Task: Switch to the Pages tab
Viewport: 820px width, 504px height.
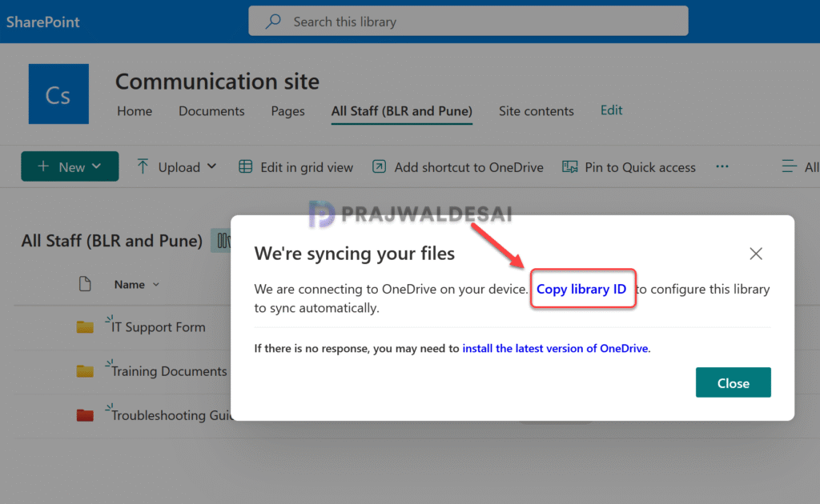Action: pyautogui.click(x=287, y=110)
